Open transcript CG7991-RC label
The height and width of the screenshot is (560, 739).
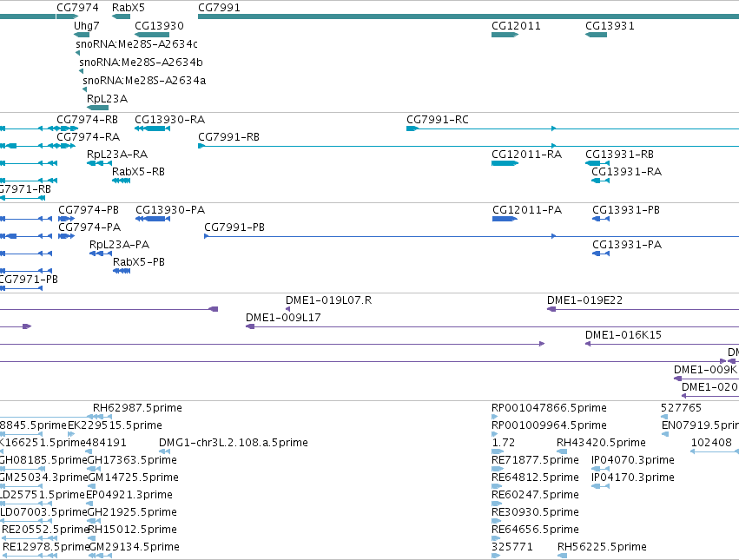click(x=438, y=119)
